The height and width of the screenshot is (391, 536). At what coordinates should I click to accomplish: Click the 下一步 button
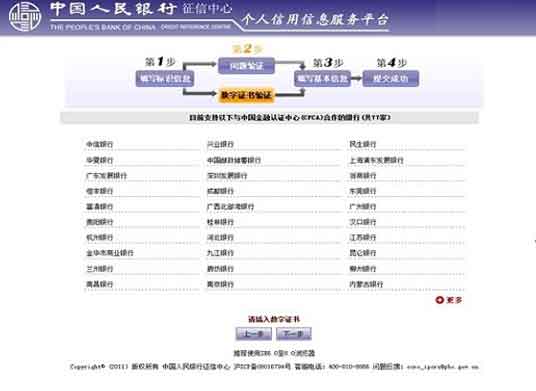(x=294, y=334)
